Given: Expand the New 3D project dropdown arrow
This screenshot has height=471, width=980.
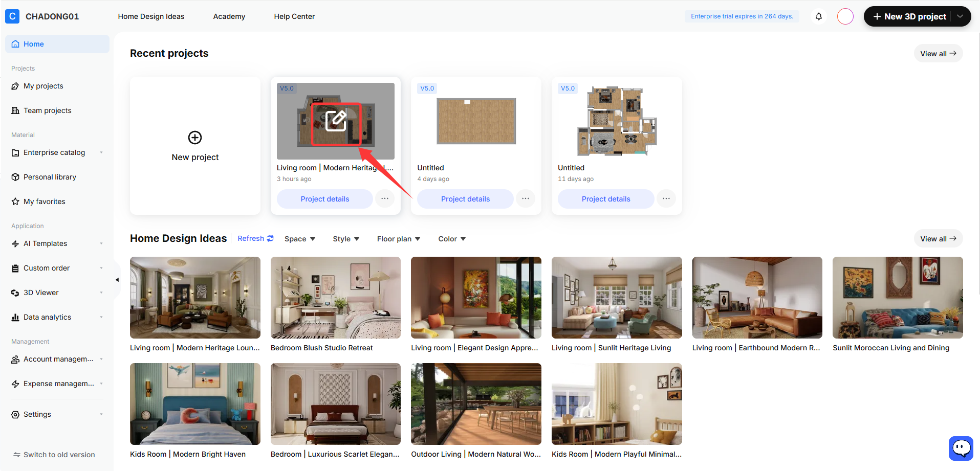Looking at the screenshot, I should pyautogui.click(x=961, y=16).
